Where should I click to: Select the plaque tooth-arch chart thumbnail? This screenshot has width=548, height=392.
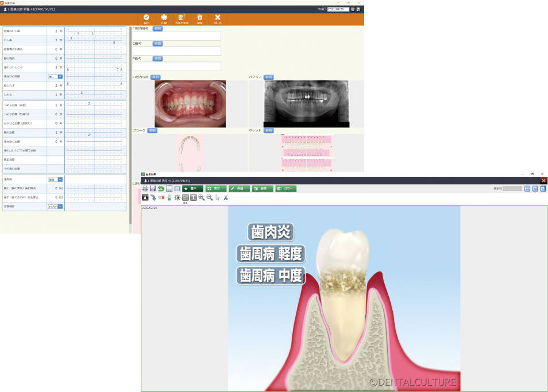[190, 153]
